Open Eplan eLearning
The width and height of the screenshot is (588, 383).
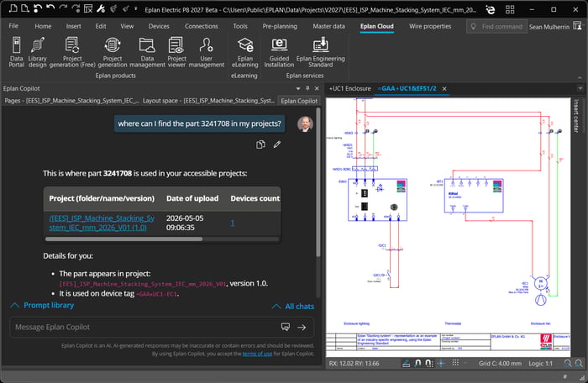[x=245, y=52]
